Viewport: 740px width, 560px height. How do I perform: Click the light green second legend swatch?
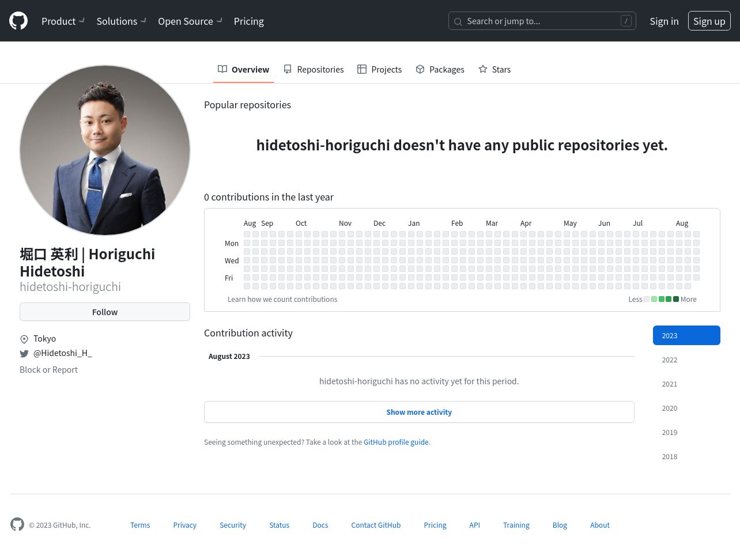click(x=654, y=299)
